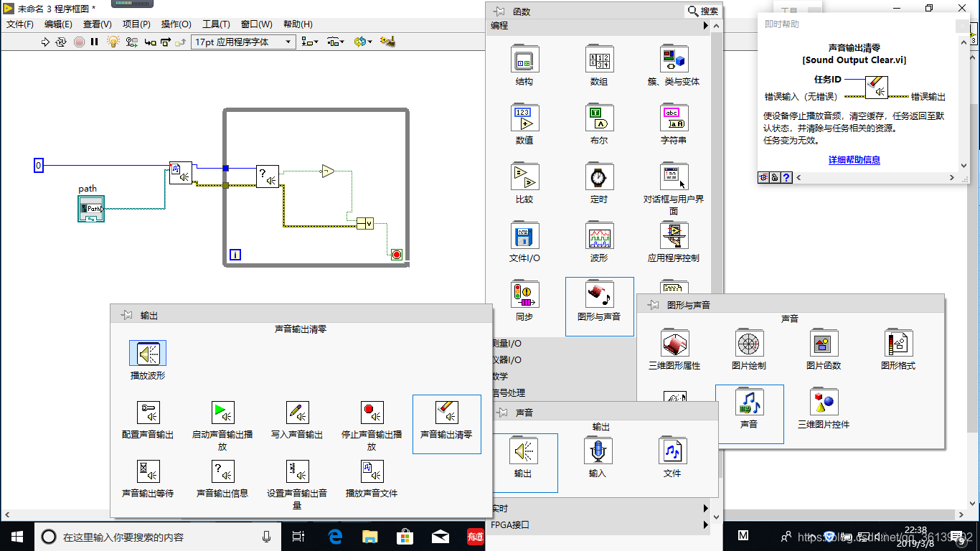Image resolution: width=980 pixels, height=551 pixels.
Task: Select the loop iteration terminal i
Action: [x=235, y=255]
